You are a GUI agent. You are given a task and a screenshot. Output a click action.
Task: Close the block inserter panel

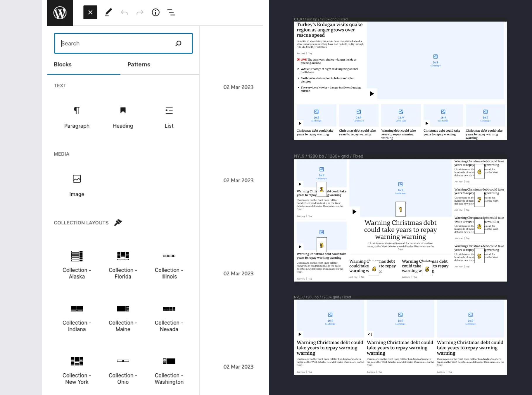pyautogui.click(x=90, y=12)
